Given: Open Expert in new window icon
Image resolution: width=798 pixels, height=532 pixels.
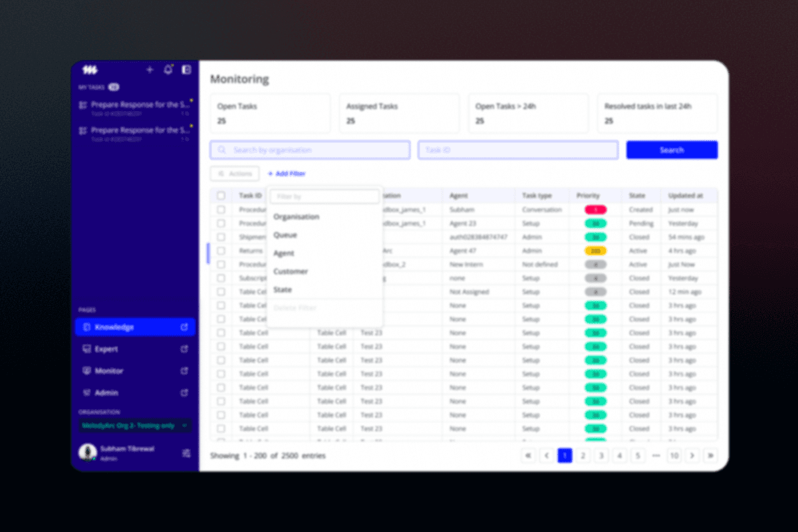Looking at the screenshot, I should click(185, 349).
